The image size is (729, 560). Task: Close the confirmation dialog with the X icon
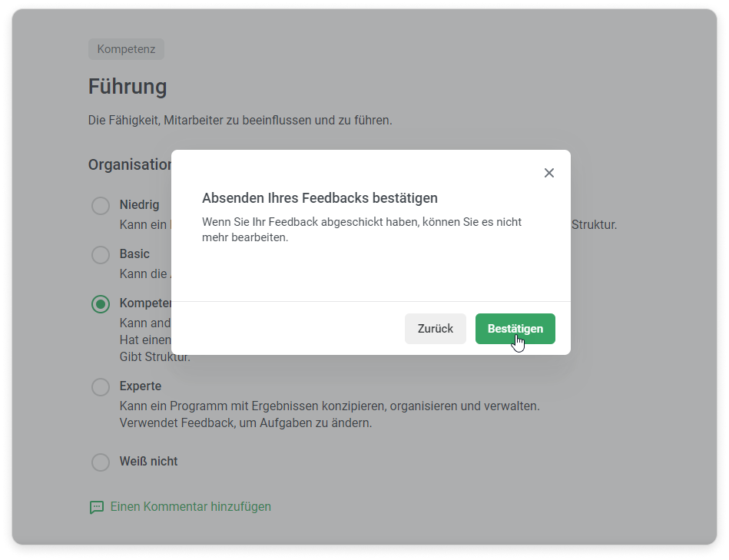(548, 173)
